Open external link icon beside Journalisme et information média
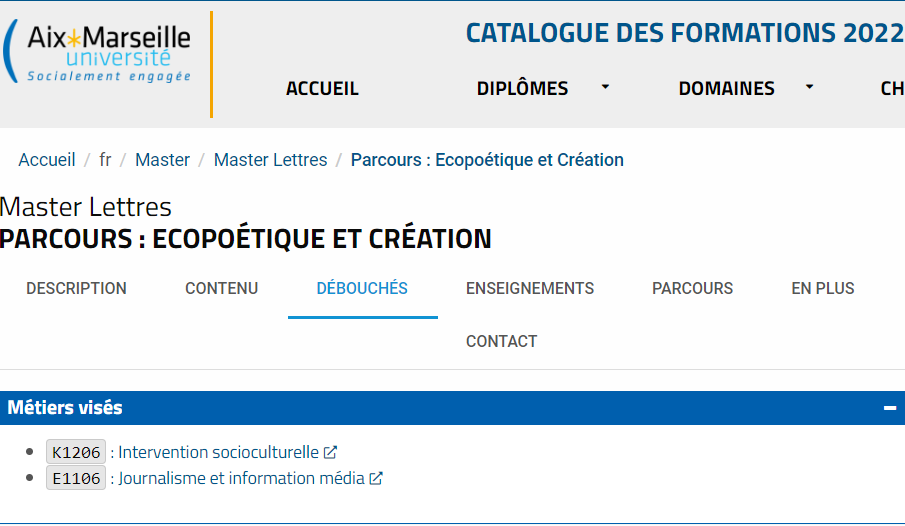Image resolution: width=905 pixels, height=526 pixels. (x=376, y=478)
